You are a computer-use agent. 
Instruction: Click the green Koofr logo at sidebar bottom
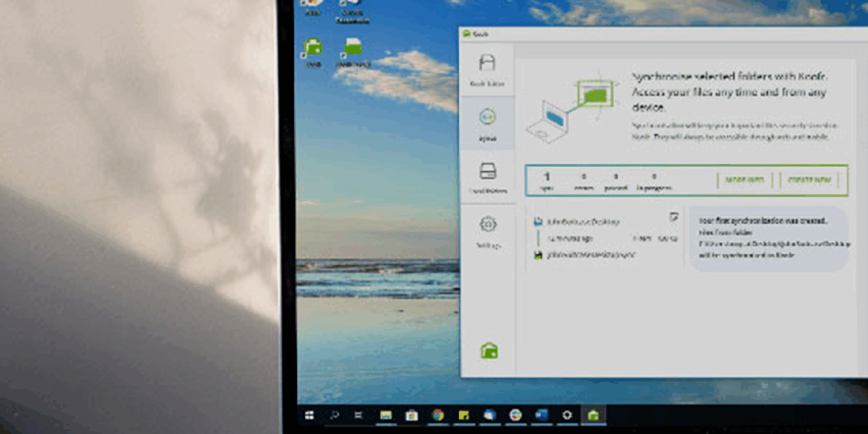(489, 351)
